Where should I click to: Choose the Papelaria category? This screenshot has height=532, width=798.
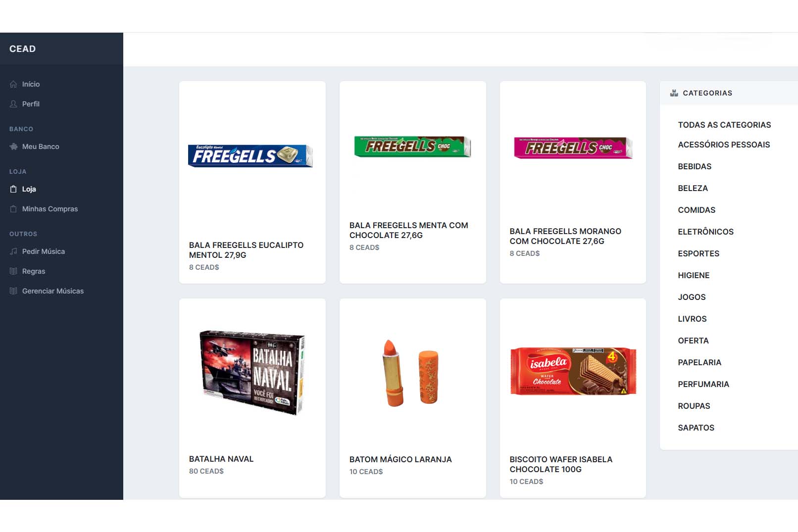point(699,363)
